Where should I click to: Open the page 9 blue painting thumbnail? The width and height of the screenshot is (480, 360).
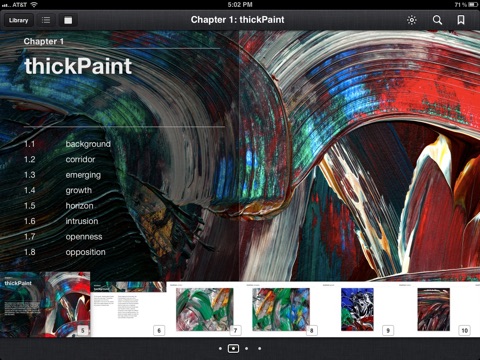click(x=357, y=309)
